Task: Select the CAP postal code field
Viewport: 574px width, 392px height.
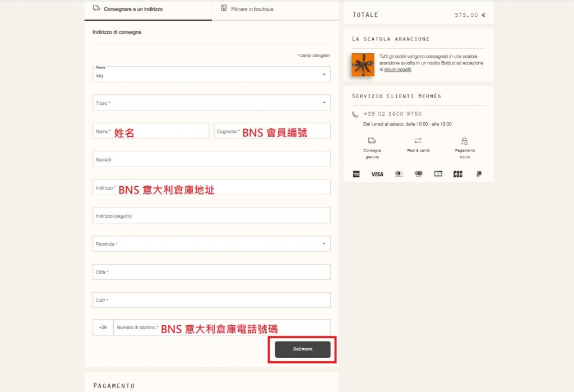Action: coord(211,300)
